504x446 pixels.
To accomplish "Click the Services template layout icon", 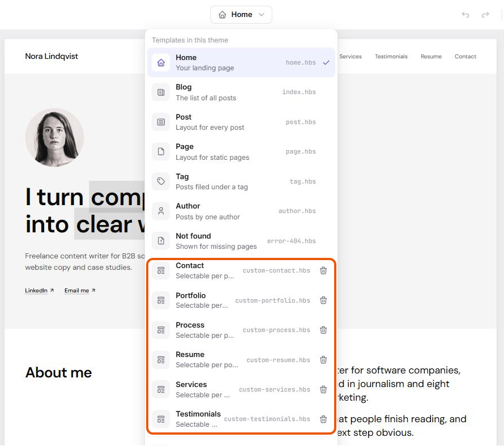I will (x=161, y=390).
